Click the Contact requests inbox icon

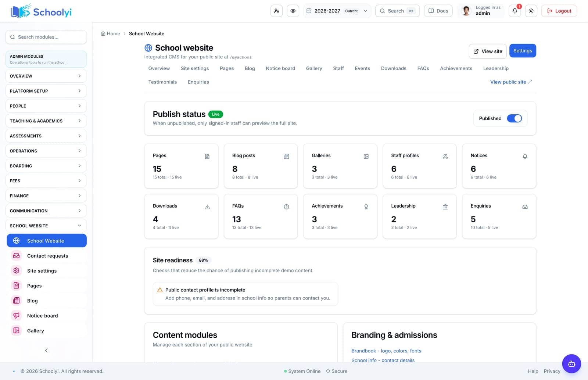pyautogui.click(x=17, y=256)
